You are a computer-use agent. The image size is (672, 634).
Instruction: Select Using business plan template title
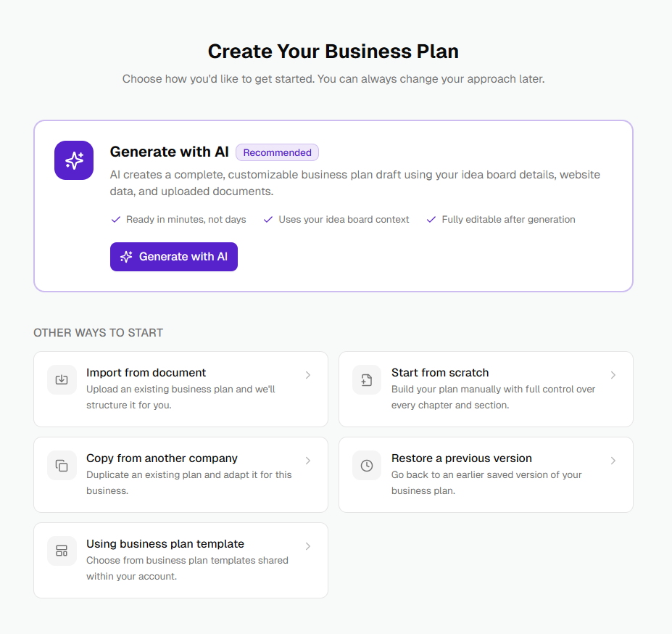coord(165,544)
